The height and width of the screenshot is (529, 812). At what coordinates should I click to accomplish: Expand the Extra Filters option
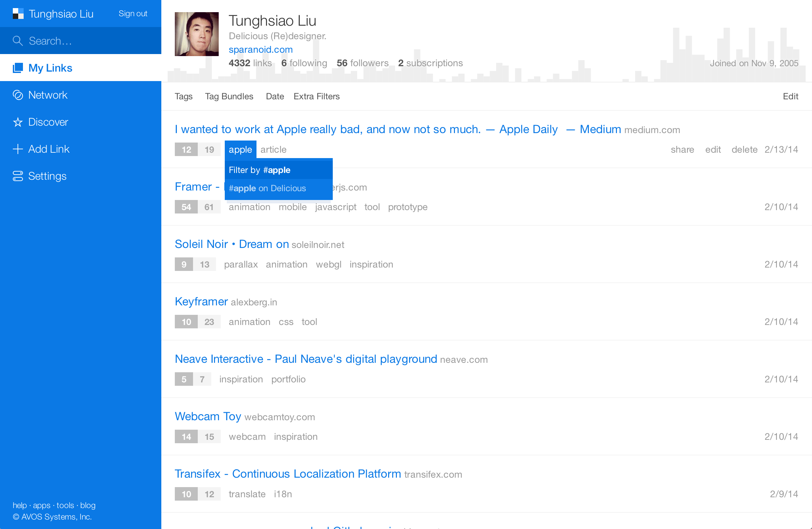(x=316, y=97)
